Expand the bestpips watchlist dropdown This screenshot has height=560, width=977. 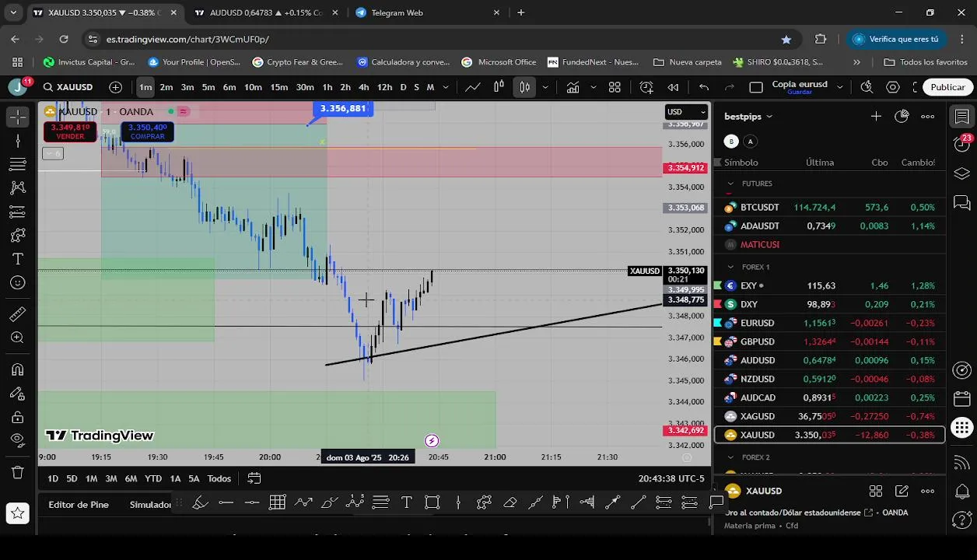(748, 117)
